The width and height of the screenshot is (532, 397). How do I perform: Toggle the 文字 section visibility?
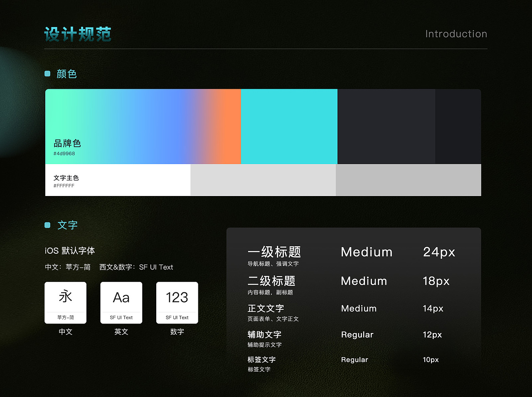[x=67, y=225]
